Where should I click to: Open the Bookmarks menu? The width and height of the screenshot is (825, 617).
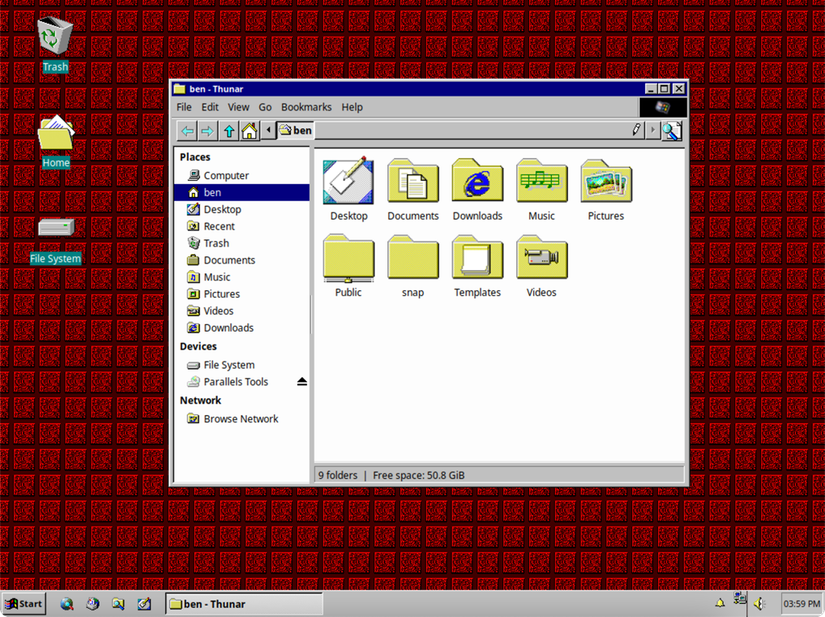(x=306, y=107)
